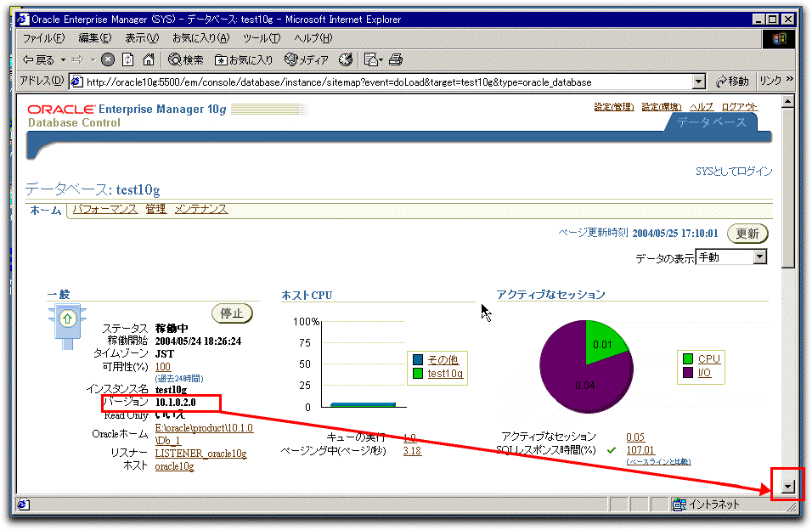The image size is (812, 530).
Task: Click the test10g CPU legend link
Action: [445, 374]
